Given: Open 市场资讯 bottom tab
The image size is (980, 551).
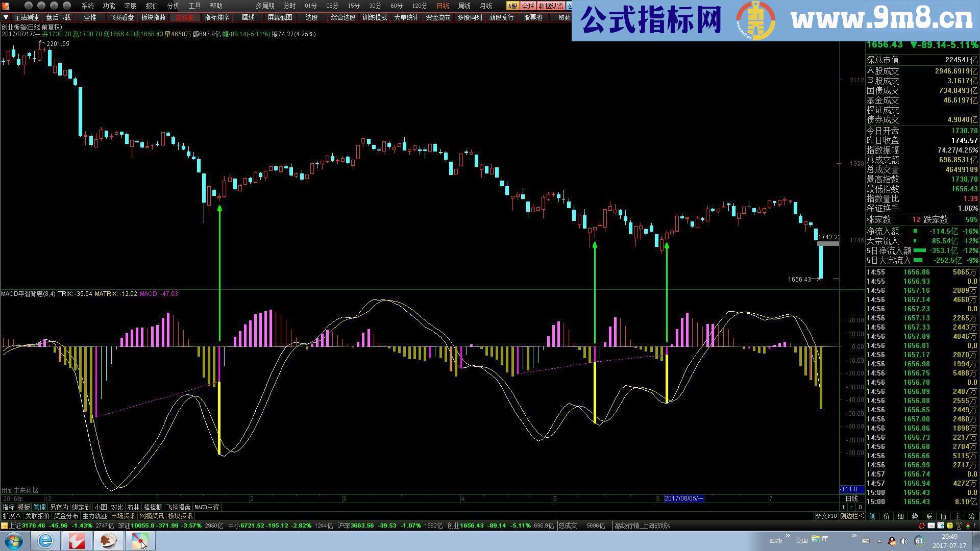Looking at the screenshot, I should pos(123,516).
